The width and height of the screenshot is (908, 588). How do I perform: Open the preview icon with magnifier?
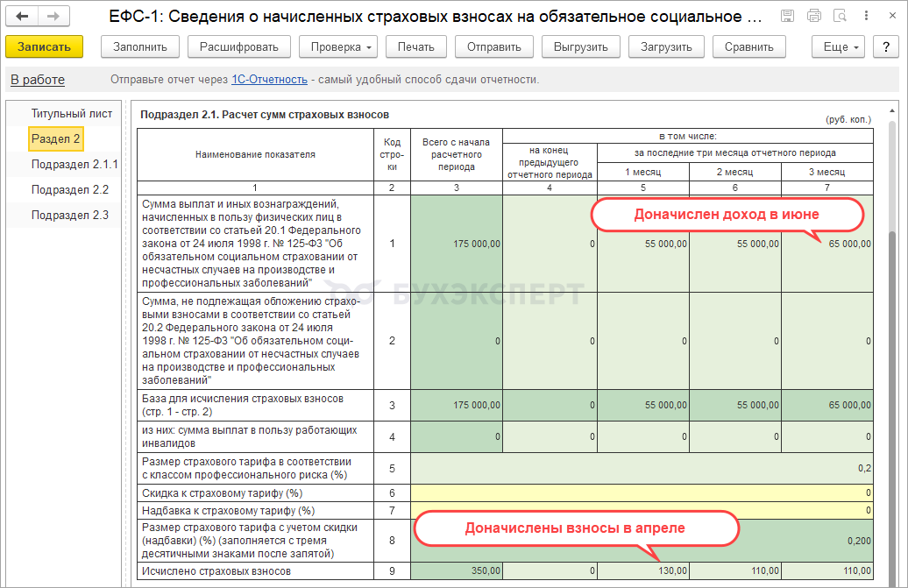[x=841, y=16]
